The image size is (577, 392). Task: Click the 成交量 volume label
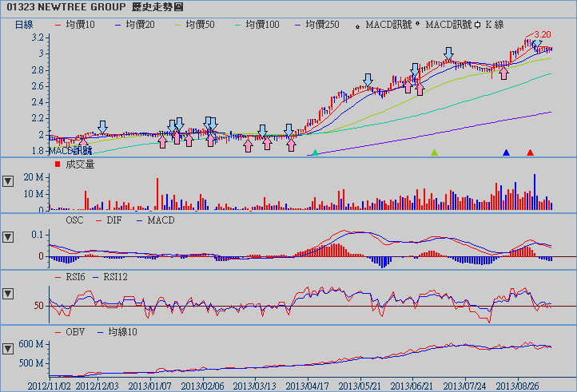tap(80, 164)
